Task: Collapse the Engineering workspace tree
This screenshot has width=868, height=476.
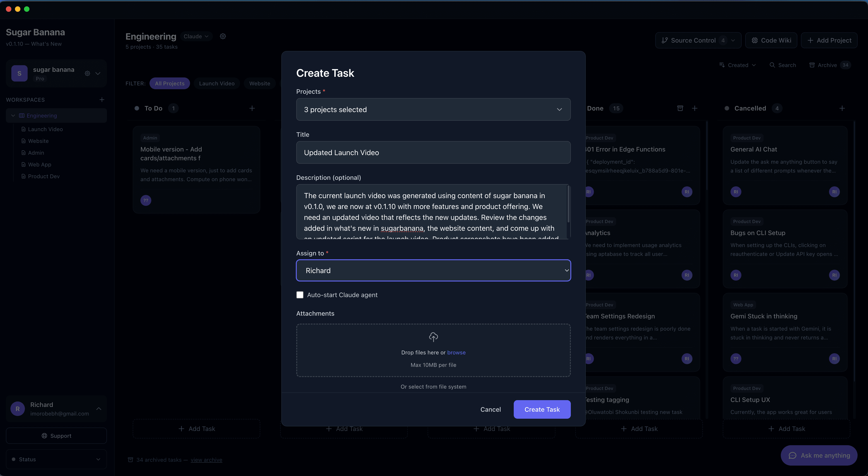Action: tap(13, 115)
